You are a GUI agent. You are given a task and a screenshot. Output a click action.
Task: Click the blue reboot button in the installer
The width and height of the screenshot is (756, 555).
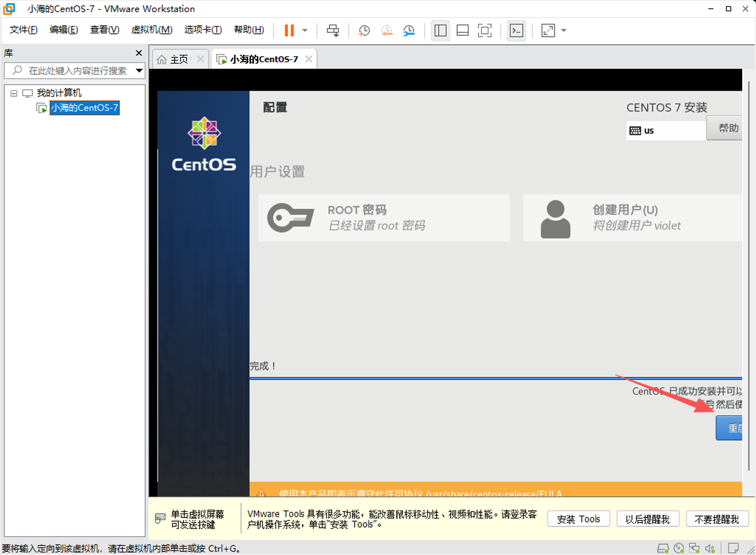729,428
